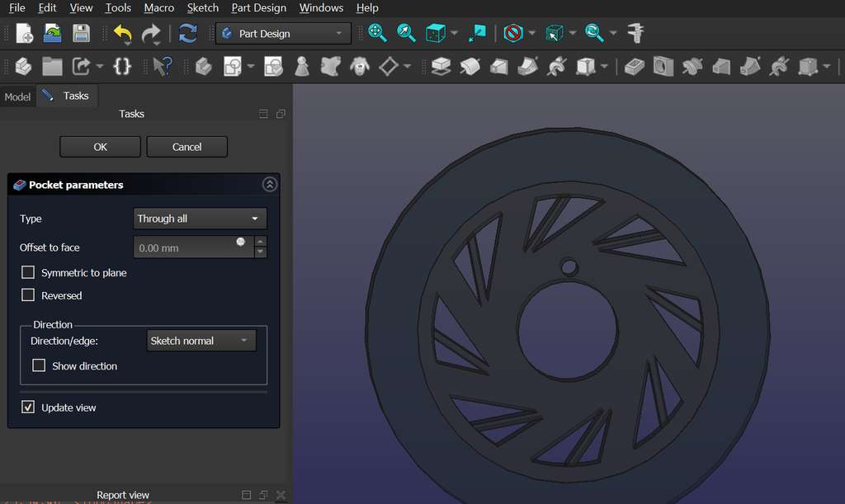The height and width of the screenshot is (504, 845).
Task: Enable Symmetric to plane checkbox
Action: (29, 272)
